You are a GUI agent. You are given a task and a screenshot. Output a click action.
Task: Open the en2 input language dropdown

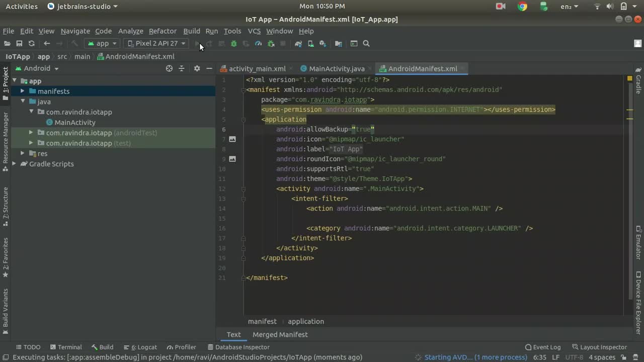570,7
